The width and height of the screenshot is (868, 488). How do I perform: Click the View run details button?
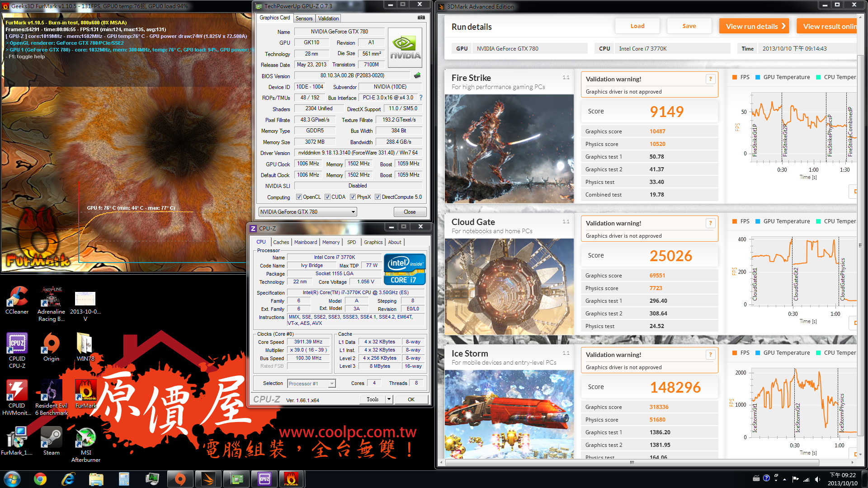(754, 26)
